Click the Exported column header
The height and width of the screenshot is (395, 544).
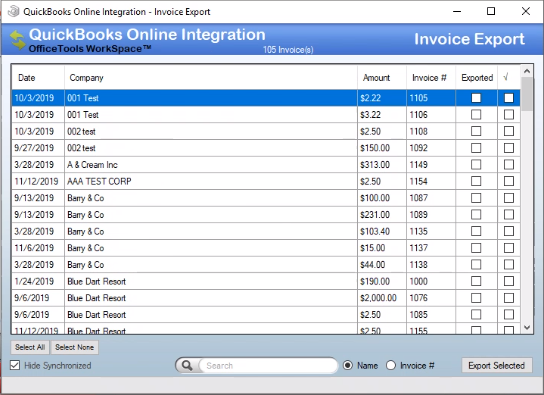click(476, 78)
